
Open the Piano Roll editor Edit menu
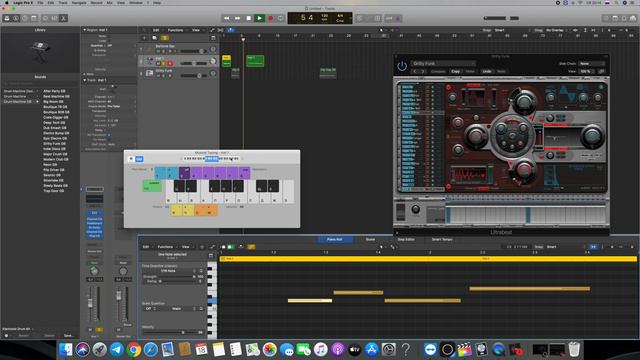point(146,247)
